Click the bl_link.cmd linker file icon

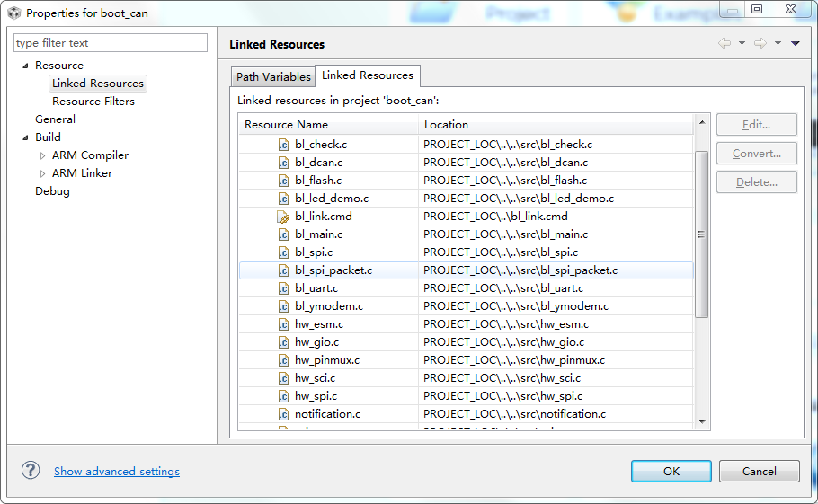(x=283, y=217)
